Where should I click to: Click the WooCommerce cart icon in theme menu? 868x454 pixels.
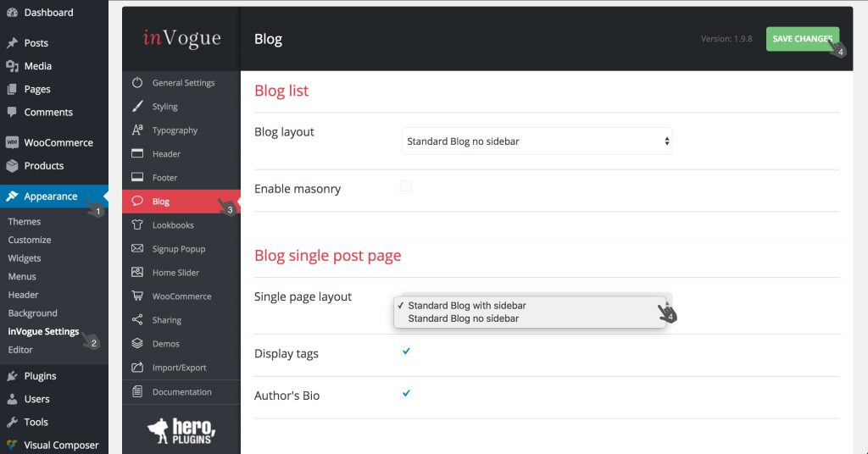pyautogui.click(x=137, y=296)
